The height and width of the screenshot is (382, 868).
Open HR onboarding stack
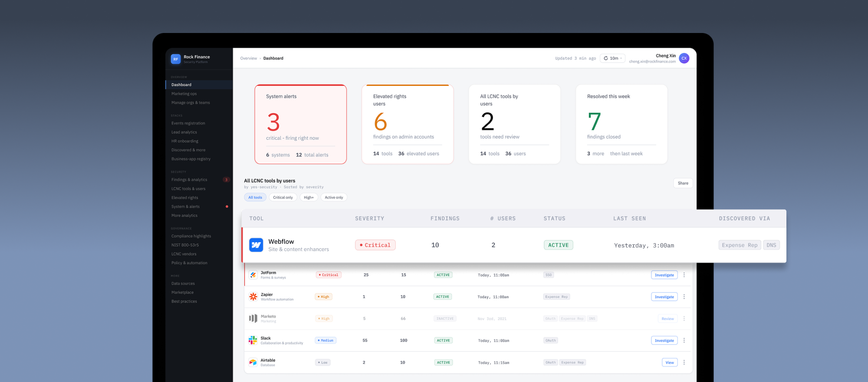coord(185,141)
